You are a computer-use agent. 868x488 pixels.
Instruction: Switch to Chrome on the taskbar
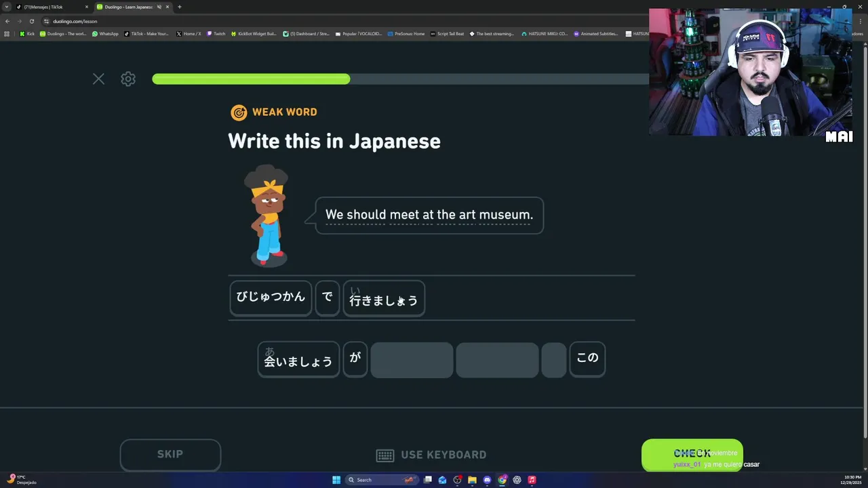[x=502, y=480]
